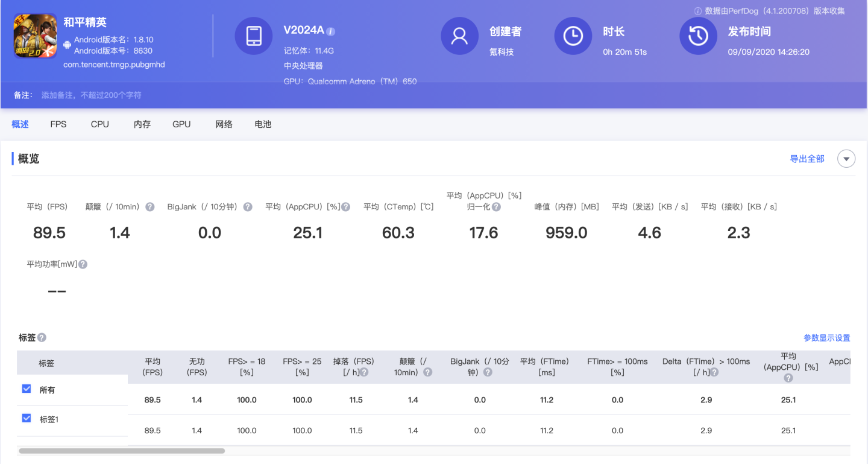Open help icon next to 颠簸 (/10min) metric
The width and height of the screenshot is (868, 464).
(x=150, y=207)
